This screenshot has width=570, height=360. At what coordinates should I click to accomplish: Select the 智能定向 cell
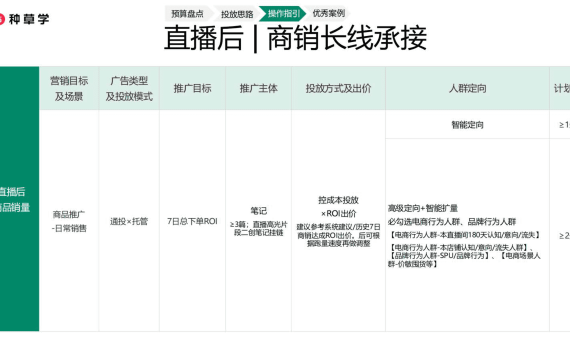[x=467, y=125]
